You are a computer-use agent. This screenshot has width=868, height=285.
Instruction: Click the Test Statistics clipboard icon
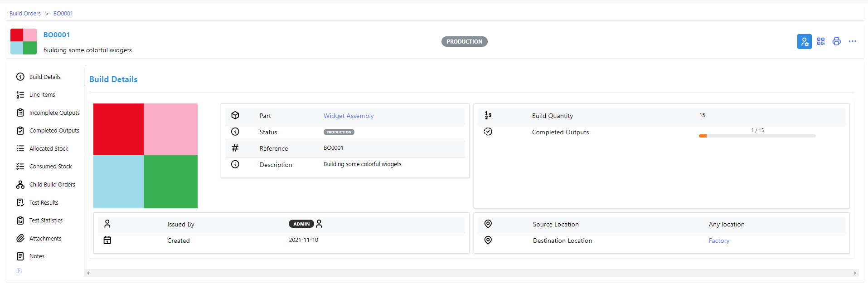(20, 221)
